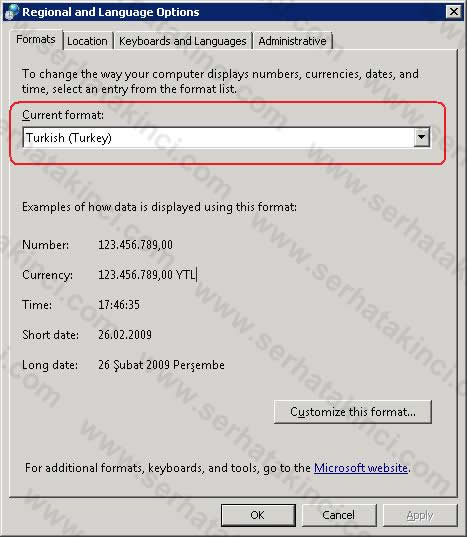Screen dimensions: 467x537
Task: Select the long date 26 Şubat 2009 Perşembe
Action: click(x=161, y=365)
